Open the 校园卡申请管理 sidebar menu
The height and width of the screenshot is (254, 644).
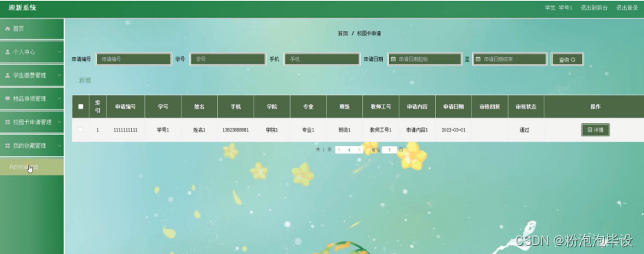pyautogui.click(x=32, y=123)
